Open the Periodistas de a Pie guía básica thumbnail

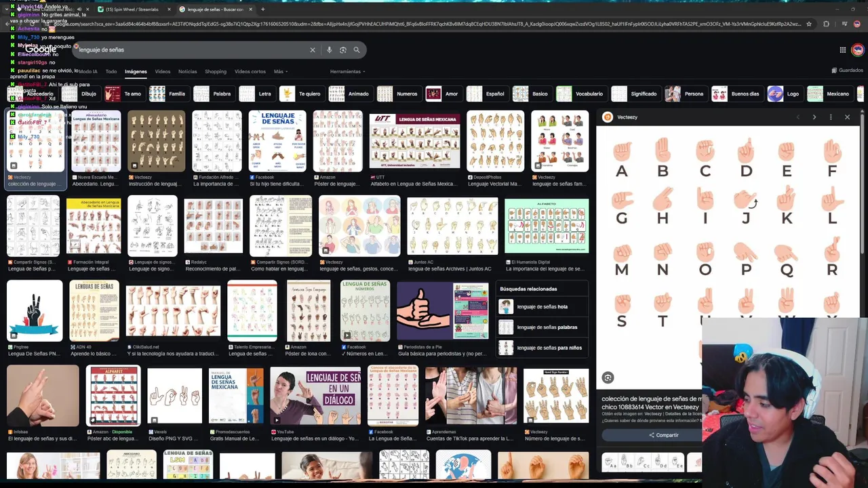coord(442,310)
